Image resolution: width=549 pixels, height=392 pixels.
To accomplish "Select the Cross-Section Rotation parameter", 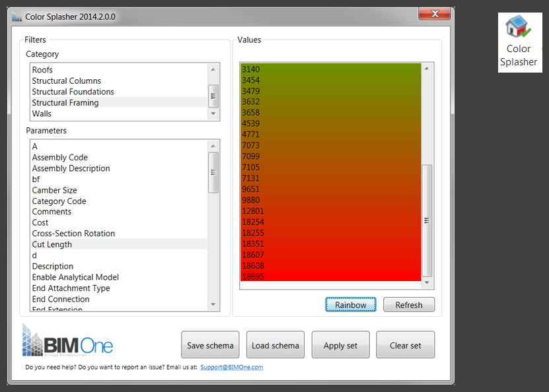I will coord(119,233).
